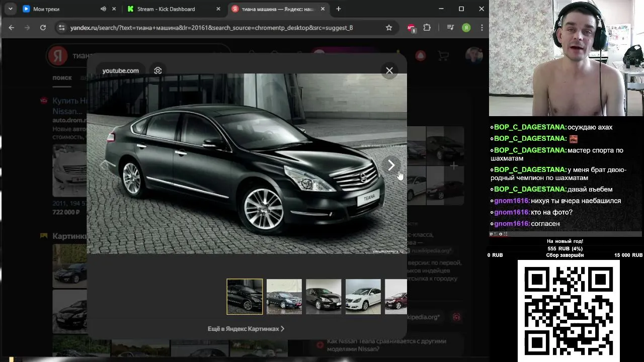The height and width of the screenshot is (362, 644).
Task: Open a new browser tab
Action: point(339,9)
